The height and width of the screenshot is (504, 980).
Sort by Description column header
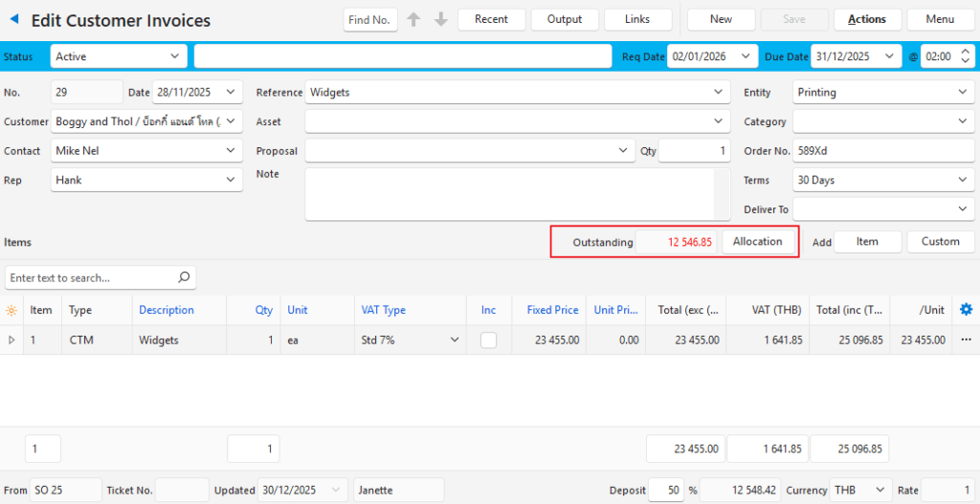167,310
